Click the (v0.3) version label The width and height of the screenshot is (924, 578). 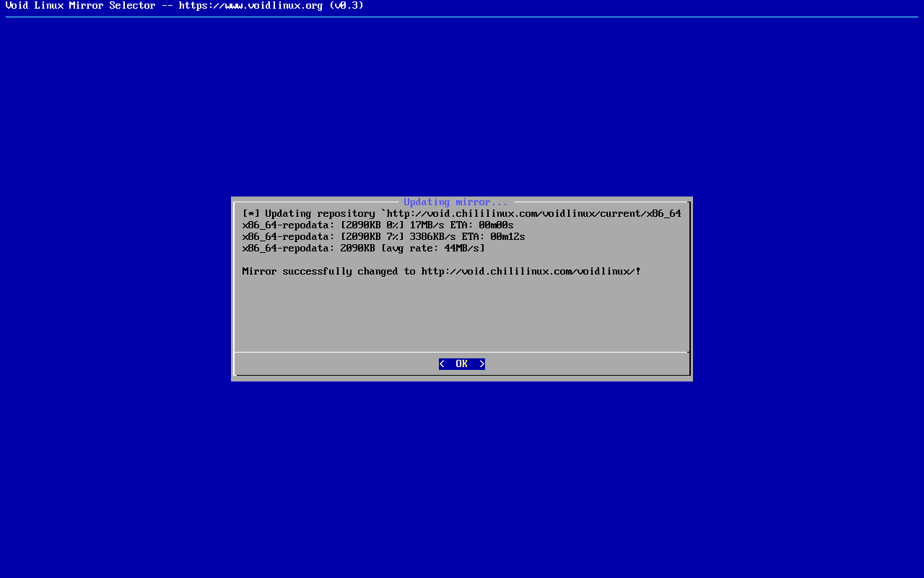coord(346,6)
